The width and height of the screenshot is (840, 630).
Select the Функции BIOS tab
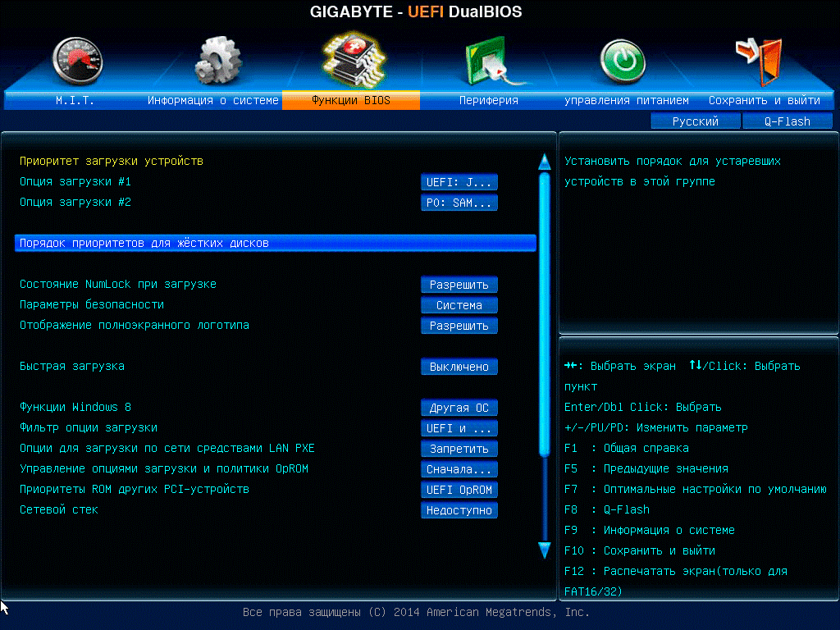351,100
